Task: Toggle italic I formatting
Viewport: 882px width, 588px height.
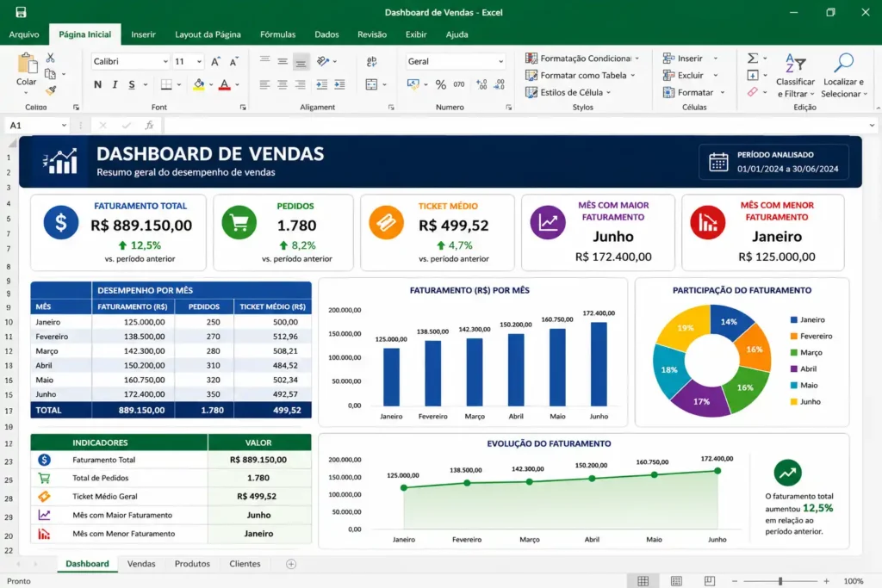Action: point(115,84)
